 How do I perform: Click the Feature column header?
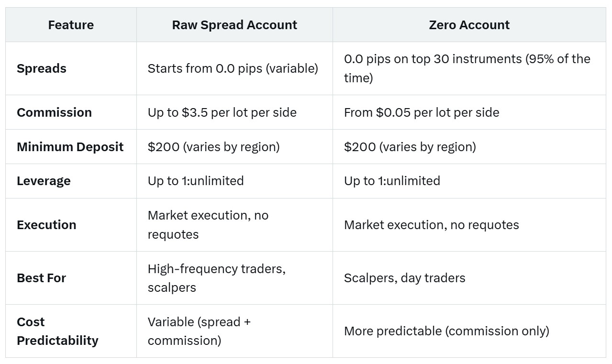(x=71, y=25)
